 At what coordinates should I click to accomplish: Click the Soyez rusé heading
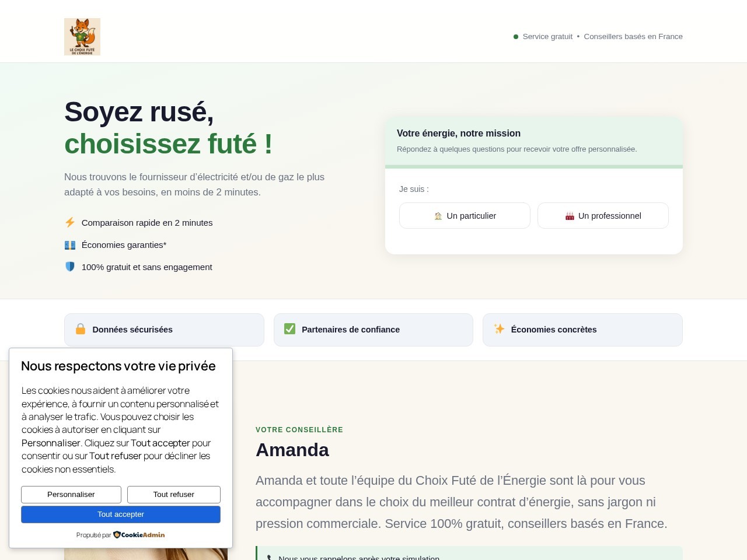coord(139,112)
